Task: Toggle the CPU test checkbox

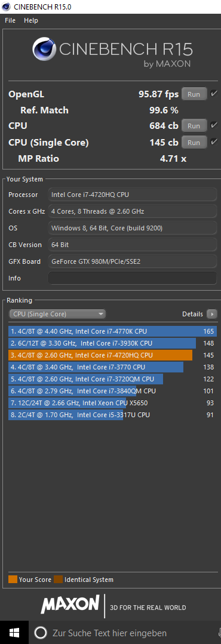Action: 214,125
